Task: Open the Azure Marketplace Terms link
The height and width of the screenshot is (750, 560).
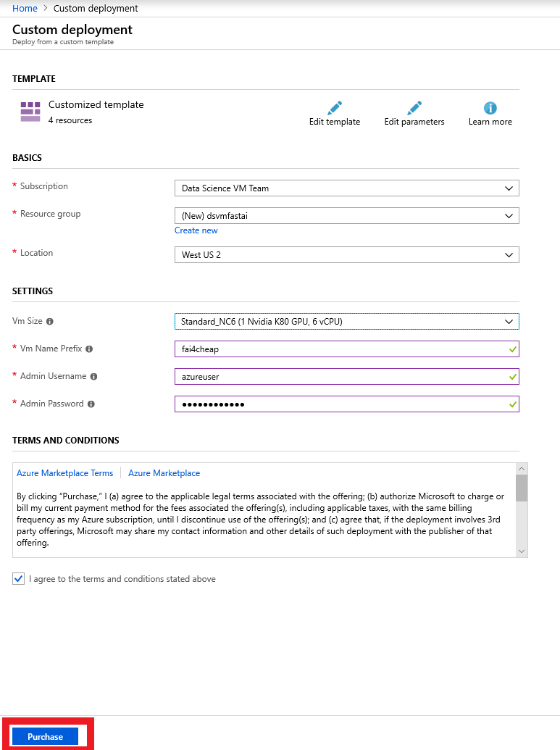Action: pos(64,473)
